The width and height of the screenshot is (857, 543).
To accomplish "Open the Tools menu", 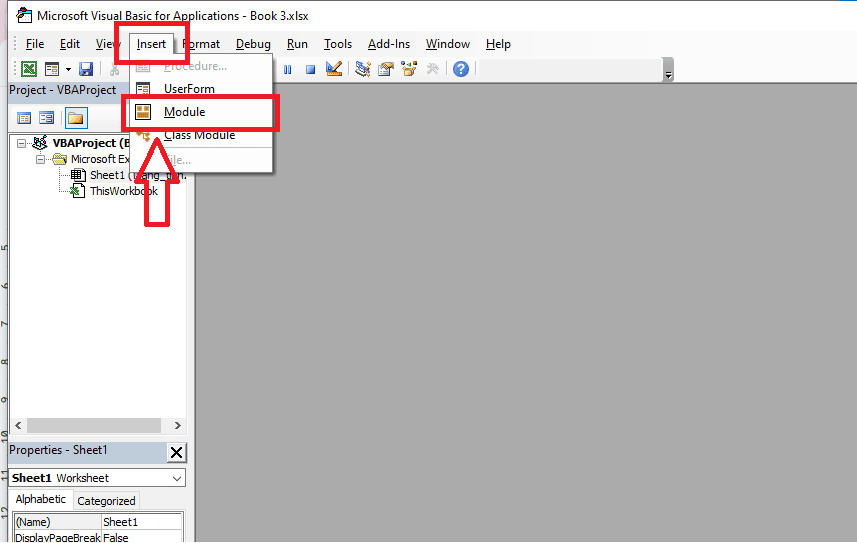I will coord(338,44).
